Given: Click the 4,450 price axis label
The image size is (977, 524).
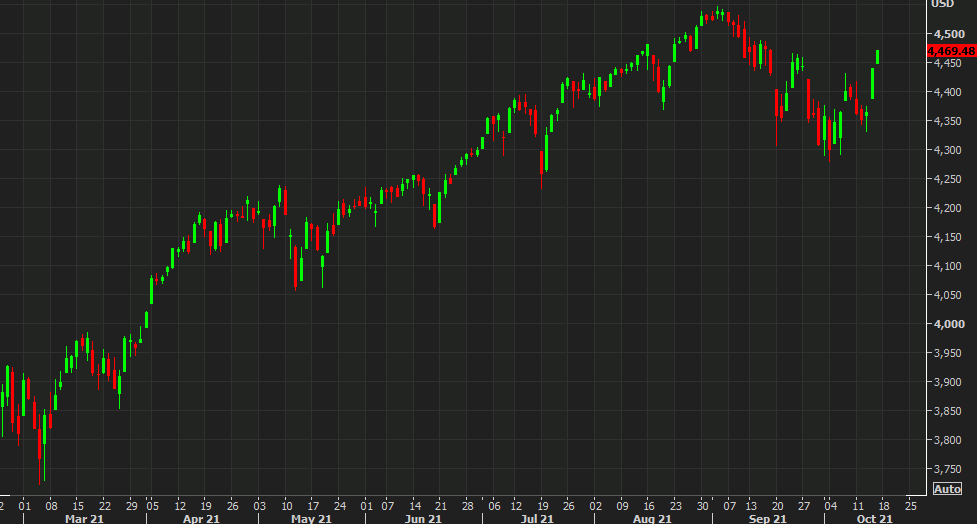Looking at the screenshot, I should click(947, 63).
